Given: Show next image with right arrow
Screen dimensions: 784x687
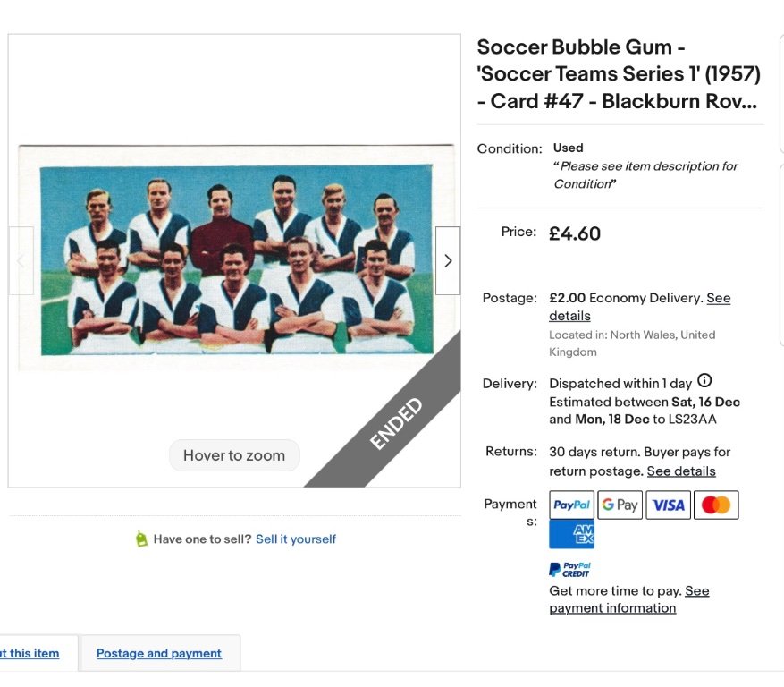Looking at the screenshot, I should [448, 260].
